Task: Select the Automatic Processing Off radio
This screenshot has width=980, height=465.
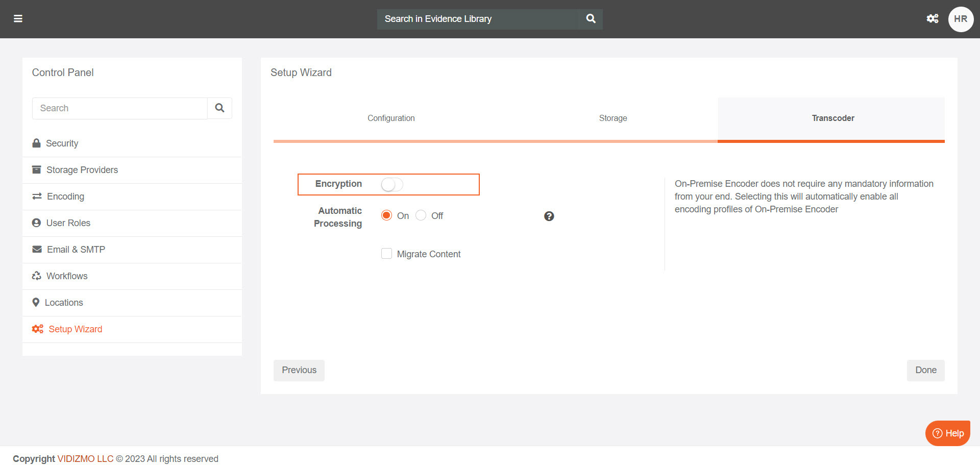Action: 421,215
